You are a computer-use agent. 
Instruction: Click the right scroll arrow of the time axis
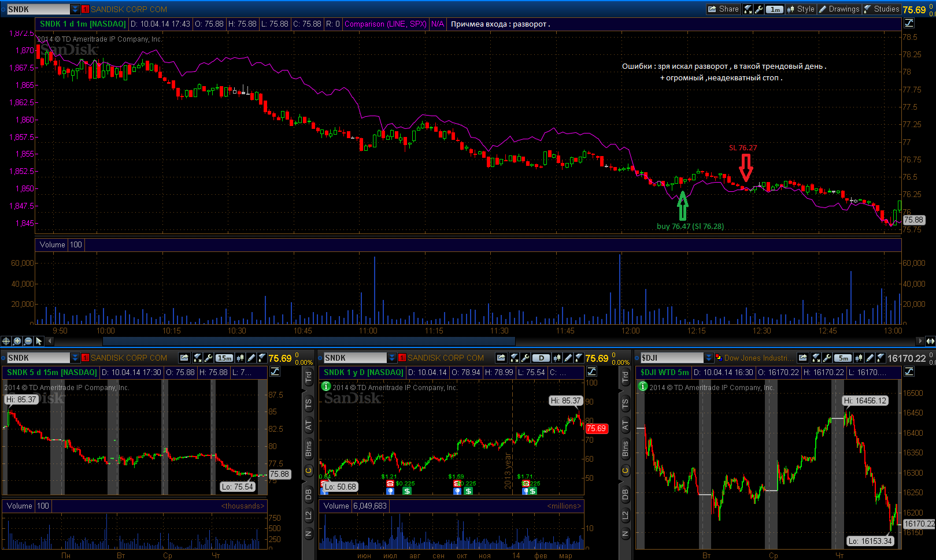(x=920, y=341)
